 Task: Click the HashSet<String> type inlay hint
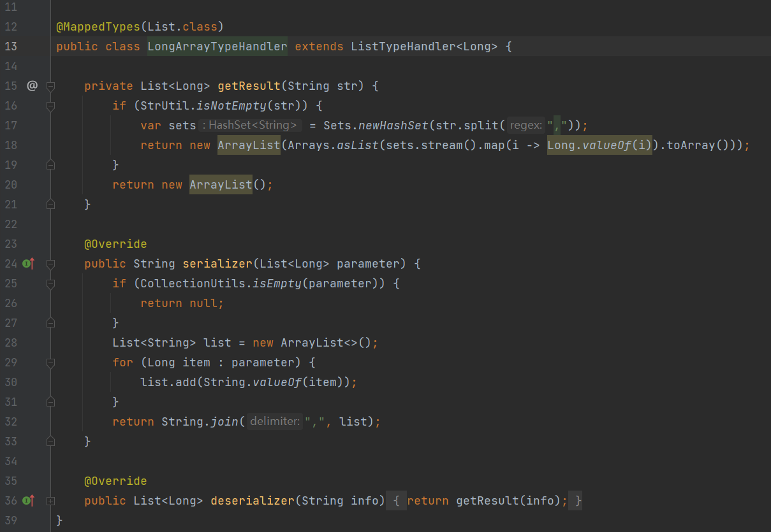(250, 126)
